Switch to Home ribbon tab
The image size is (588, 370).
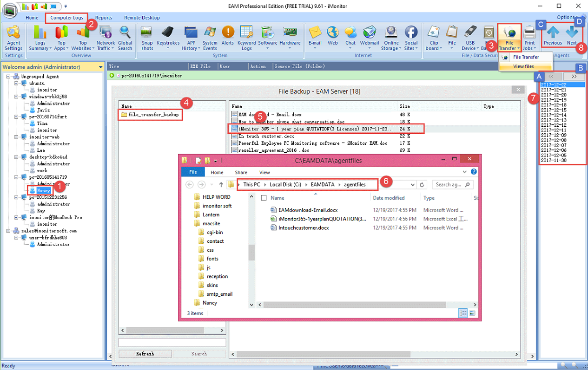coord(32,18)
